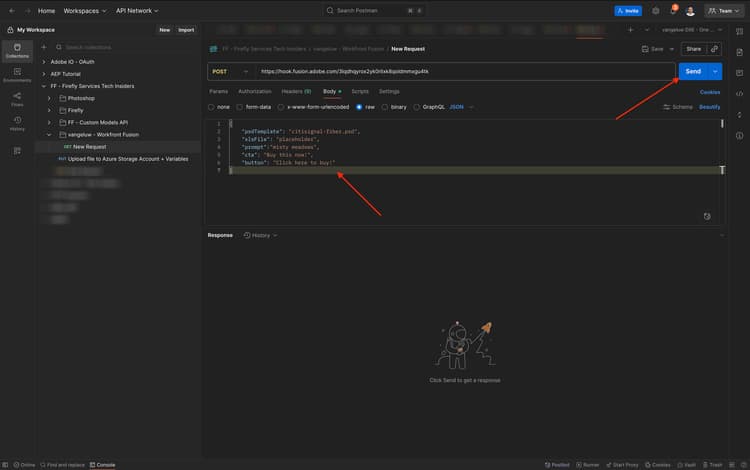Open the Console in status bar

(105, 464)
